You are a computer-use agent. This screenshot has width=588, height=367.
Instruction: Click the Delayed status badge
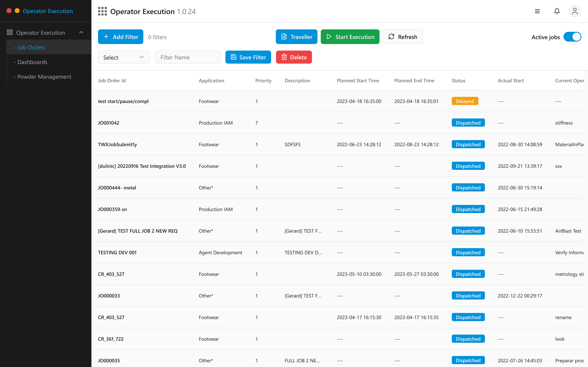tap(464, 101)
